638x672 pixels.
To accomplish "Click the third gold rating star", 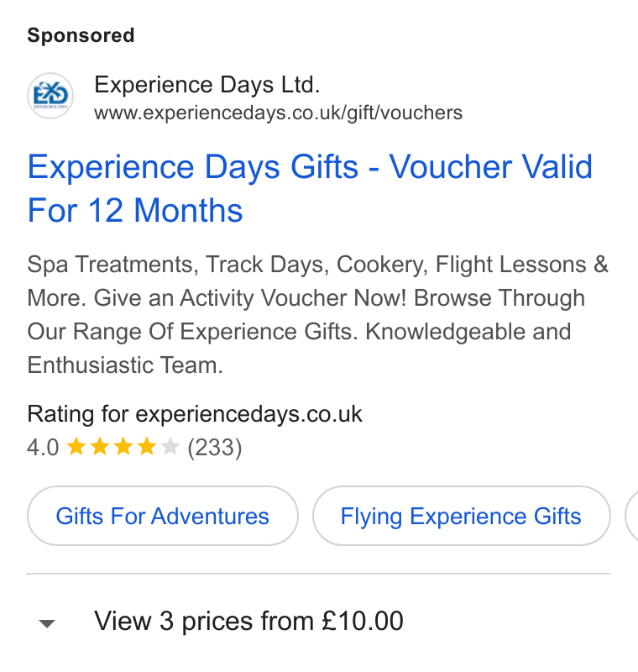I will (123, 446).
